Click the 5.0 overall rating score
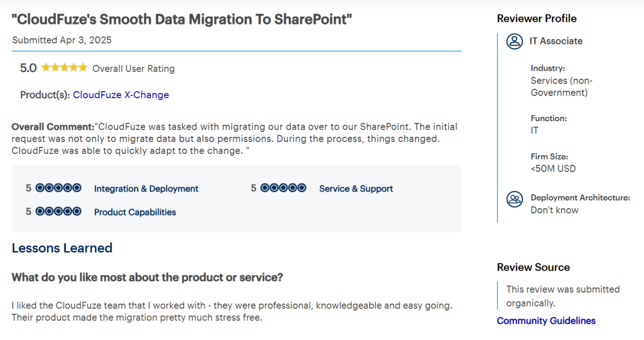The width and height of the screenshot is (644, 340). [x=27, y=68]
